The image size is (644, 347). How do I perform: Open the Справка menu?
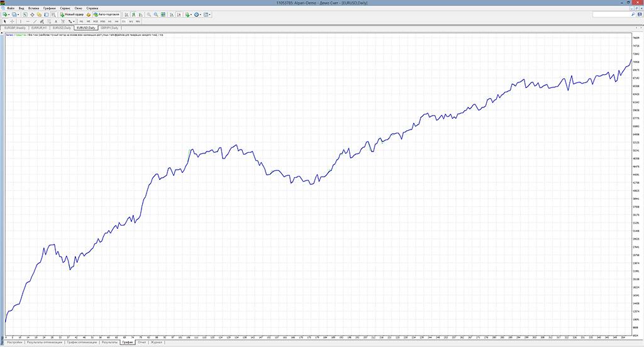pyautogui.click(x=92, y=8)
